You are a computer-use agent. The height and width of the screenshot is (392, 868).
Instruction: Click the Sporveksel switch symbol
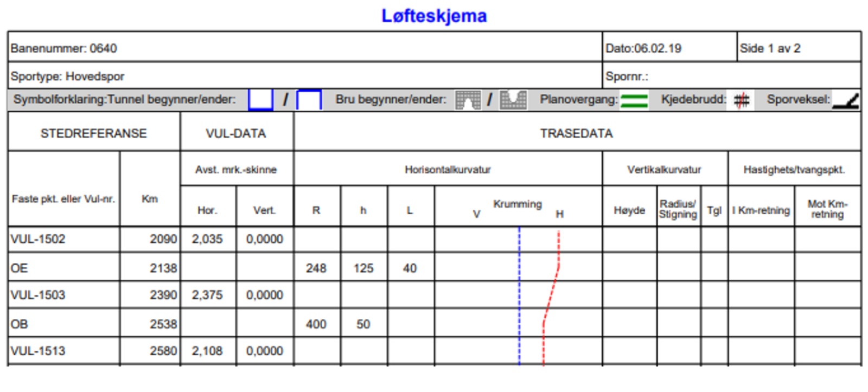coord(846,101)
